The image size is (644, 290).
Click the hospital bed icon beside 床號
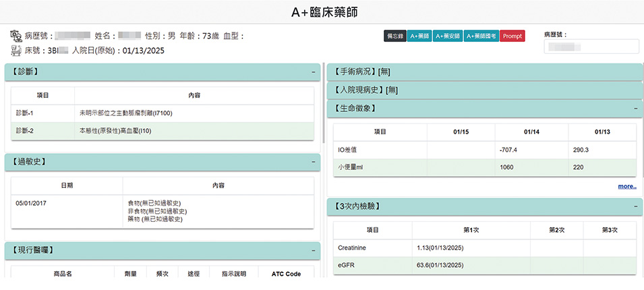click(x=16, y=51)
